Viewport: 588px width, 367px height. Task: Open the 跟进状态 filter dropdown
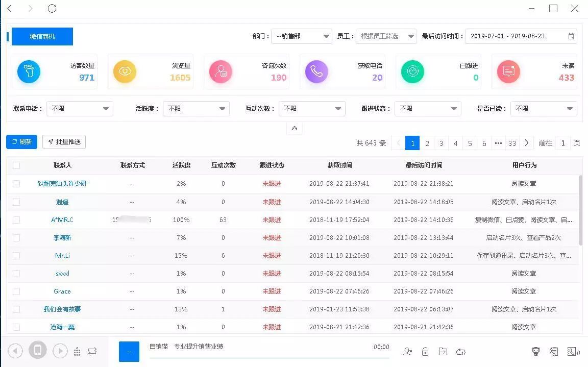point(428,109)
